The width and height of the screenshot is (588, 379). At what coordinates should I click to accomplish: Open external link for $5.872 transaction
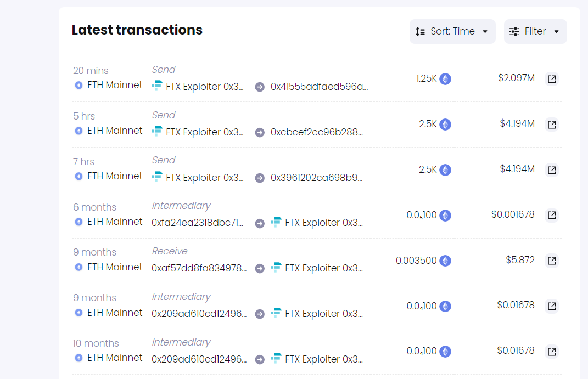(x=552, y=261)
